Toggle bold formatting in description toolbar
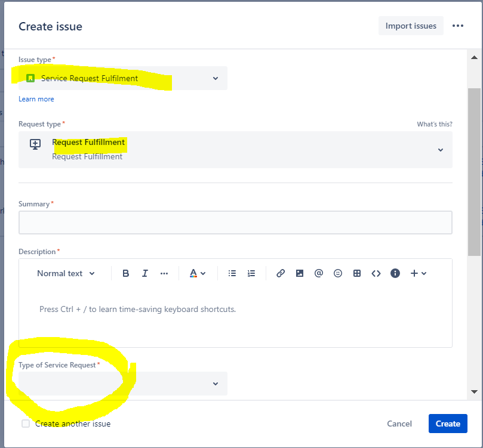This screenshot has height=448, width=483. pos(126,273)
